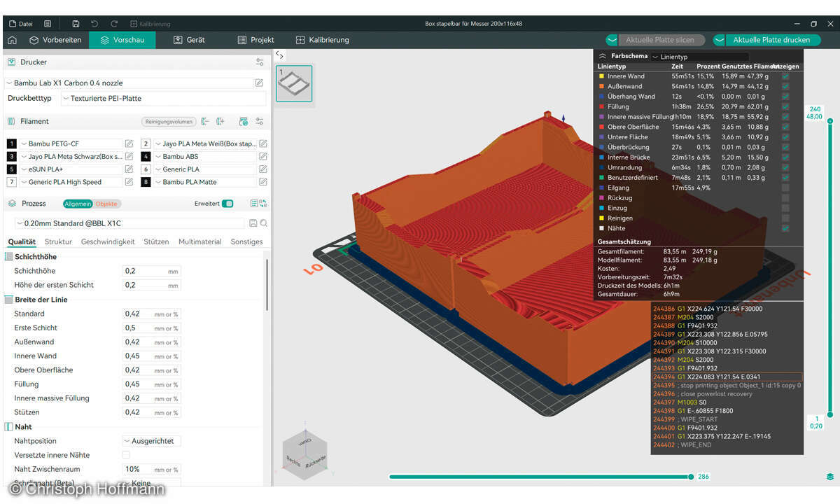This screenshot has width=840, height=504.
Task: Edit filament 7 Generic PLA High Speed preset
Action: coord(129,181)
